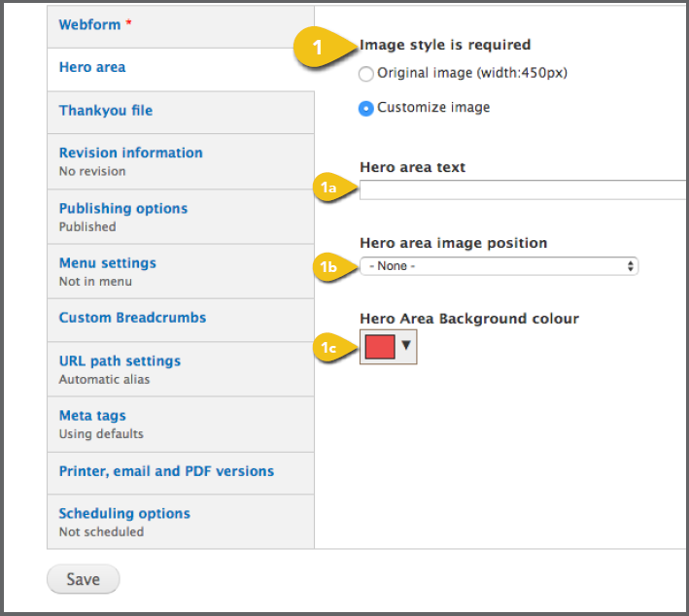The width and height of the screenshot is (689, 616).
Task: Open the Hero area image position dropdown
Action: pos(499,266)
